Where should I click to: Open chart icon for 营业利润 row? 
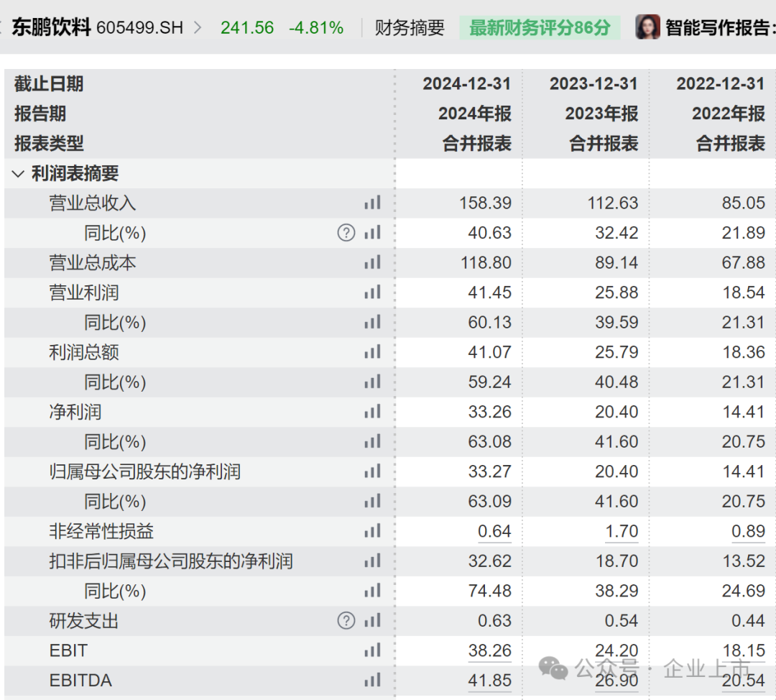click(x=372, y=292)
